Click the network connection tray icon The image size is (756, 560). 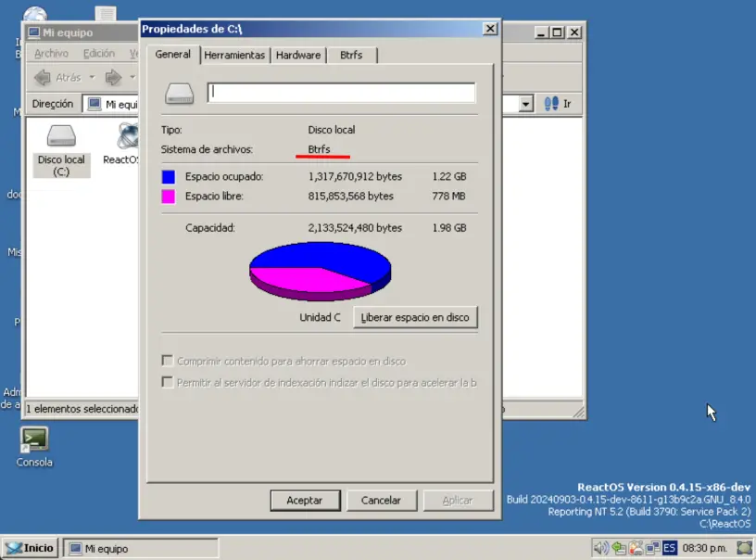(x=653, y=548)
